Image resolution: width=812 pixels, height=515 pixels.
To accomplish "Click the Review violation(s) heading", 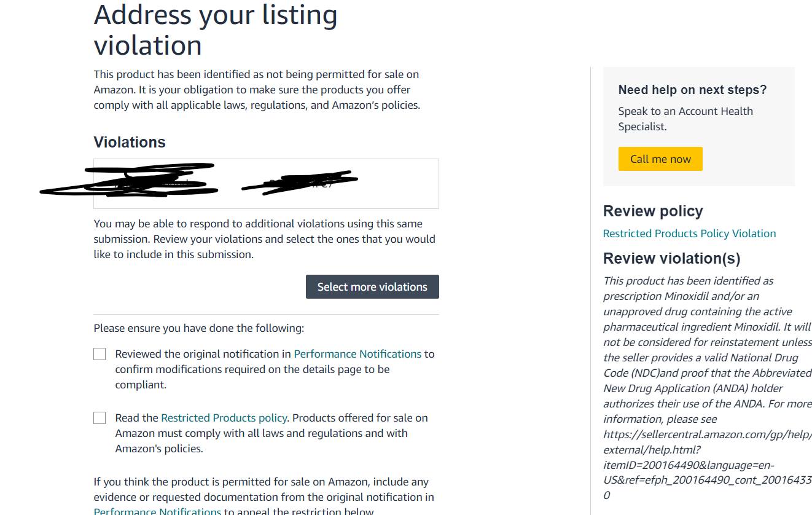I will 671,258.
